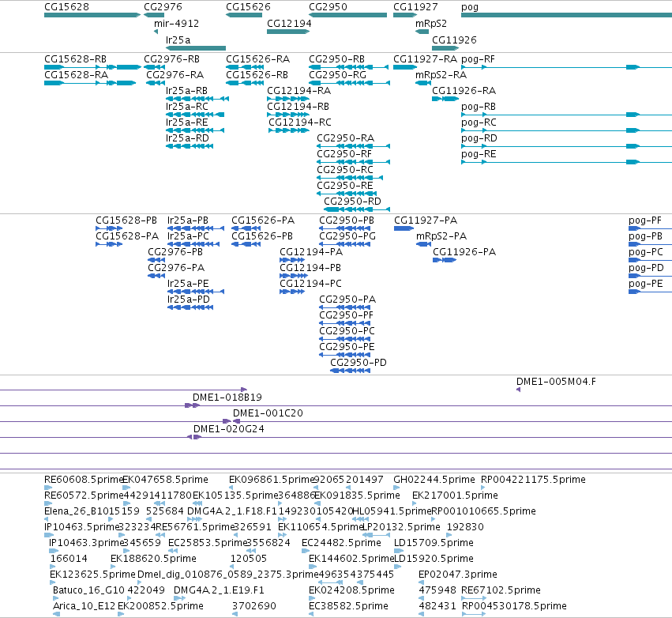This screenshot has height=618, width=672.
Task: Click the DME1-005M04.F clone label
Action: [x=556, y=381]
